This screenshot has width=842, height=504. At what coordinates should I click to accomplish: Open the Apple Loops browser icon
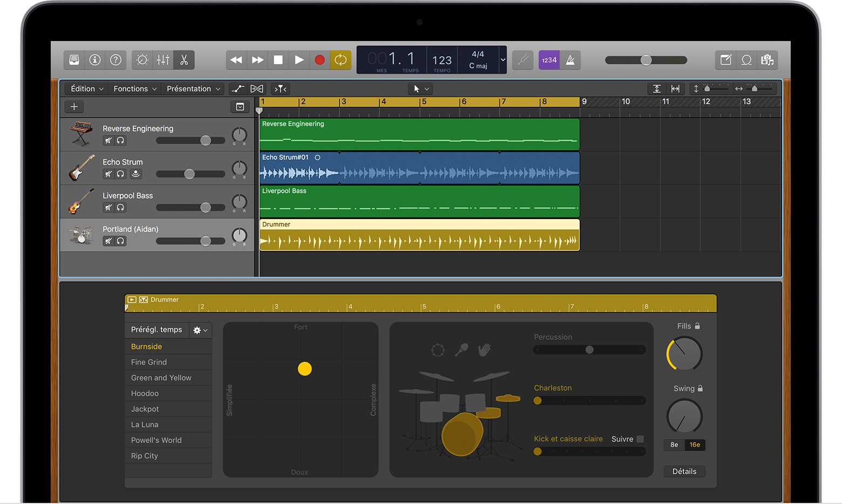click(x=746, y=60)
